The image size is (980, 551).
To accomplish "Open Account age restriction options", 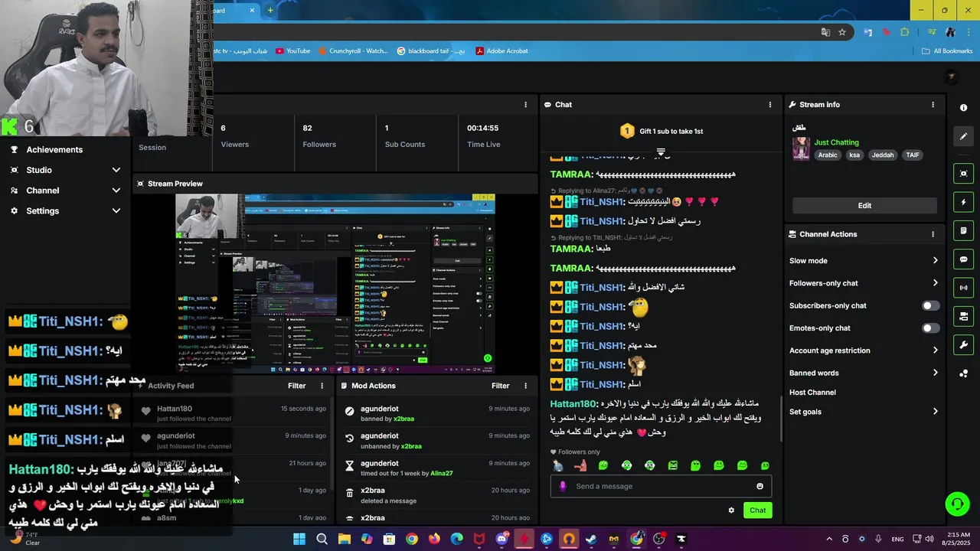I will pyautogui.click(x=864, y=350).
